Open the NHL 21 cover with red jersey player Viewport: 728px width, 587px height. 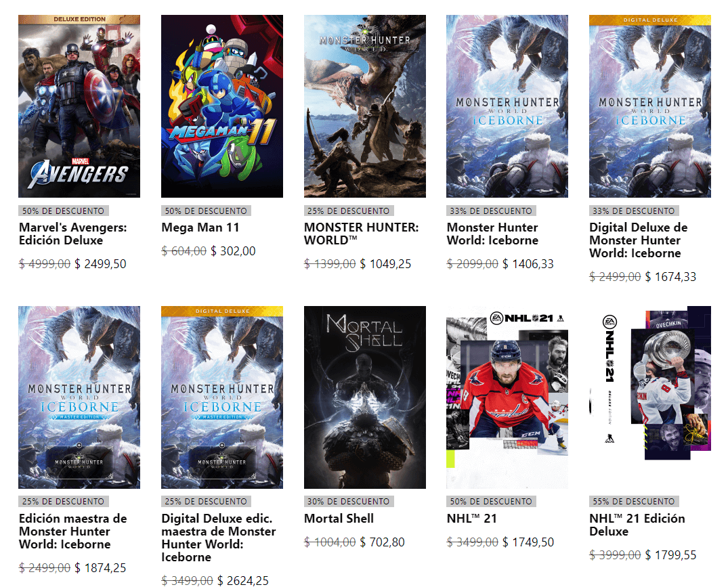507,397
